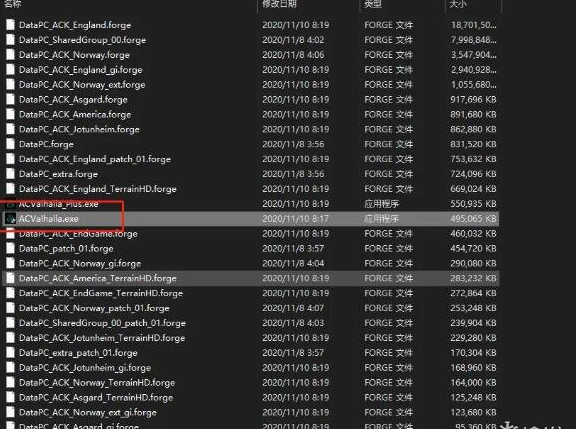576x429 pixels.
Task: Select file name DataPC.forge
Action: coord(46,144)
